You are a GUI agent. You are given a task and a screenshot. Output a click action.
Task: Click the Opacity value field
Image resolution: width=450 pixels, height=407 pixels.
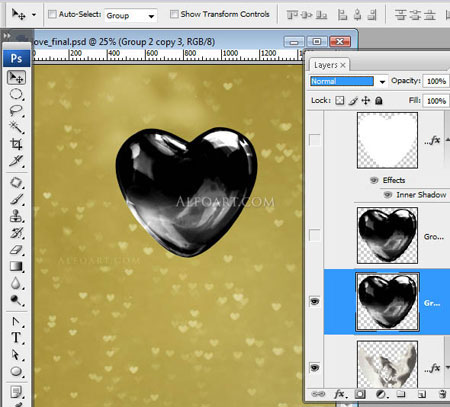[x=436, y=81]
